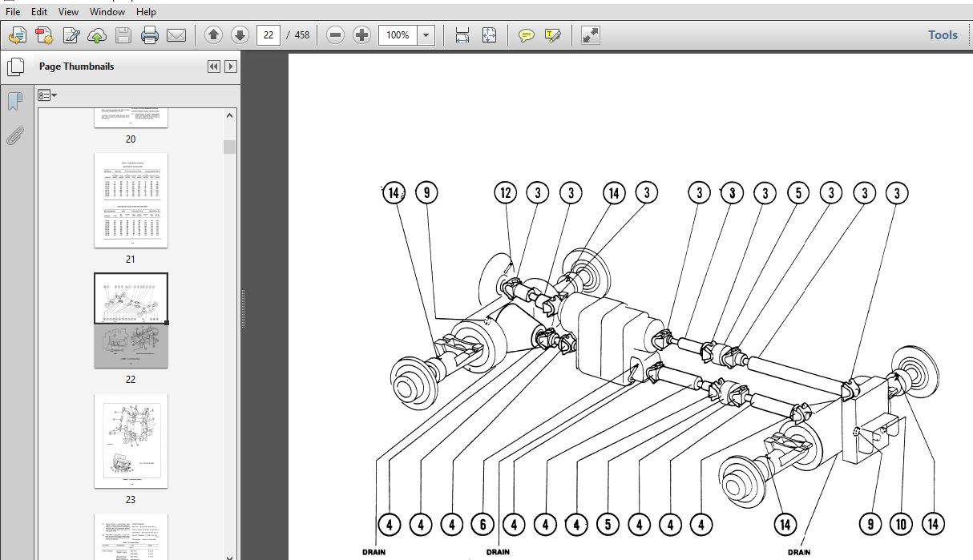Click the Edit text and sign icon
The height and width of the screenshot is (560, 973).
point(71,35)
